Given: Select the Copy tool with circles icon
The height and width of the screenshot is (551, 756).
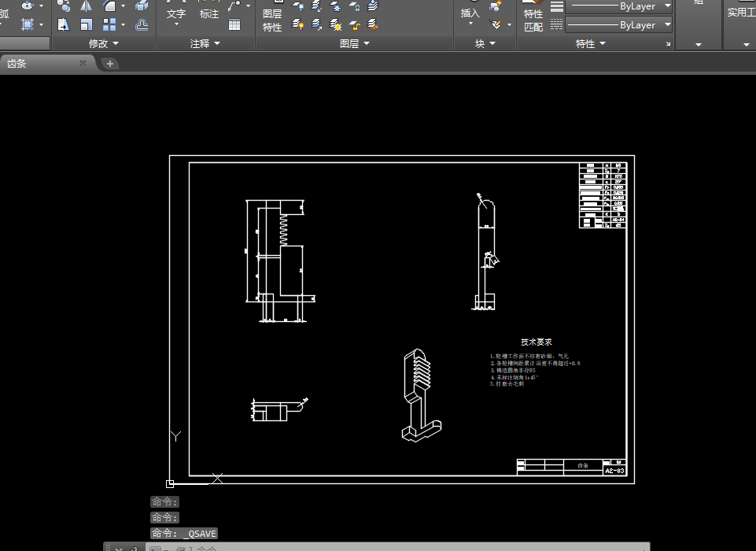Looking at the screenshot, I should coord(63,6).
